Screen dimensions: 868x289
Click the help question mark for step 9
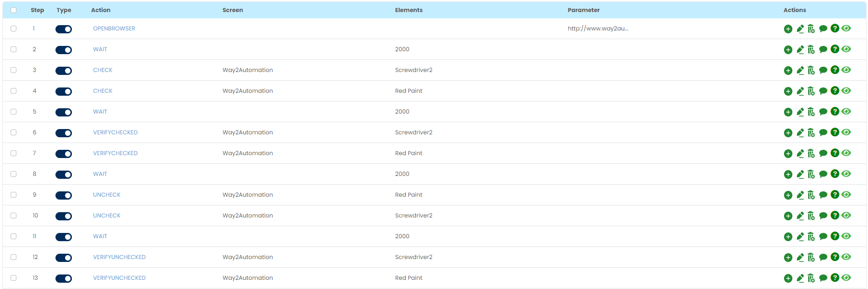835,194
